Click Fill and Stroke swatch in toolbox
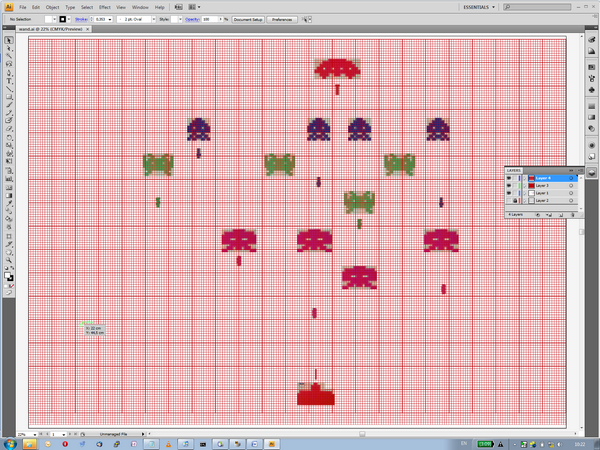Screen dimensions: 600x450 (x=8, y=277)
